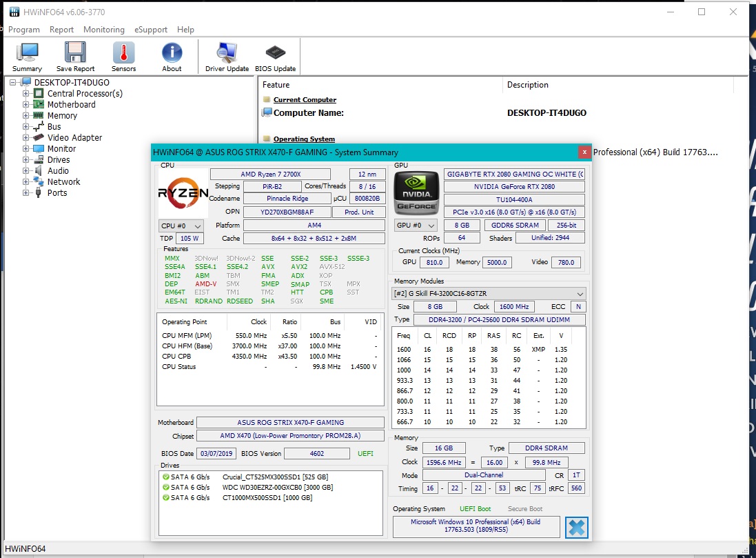The image size is (756, 558).
Task: Click the Memory clock 5000.0 value
Action: click(497, 263)
